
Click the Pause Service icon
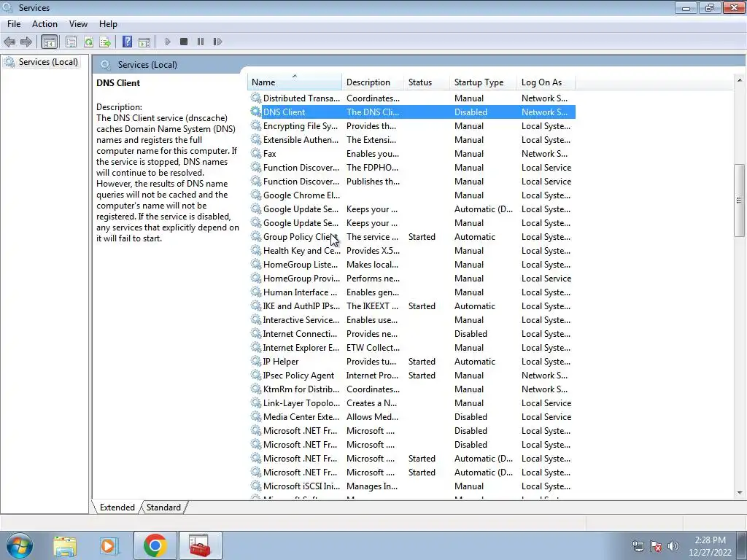point(201,42)
